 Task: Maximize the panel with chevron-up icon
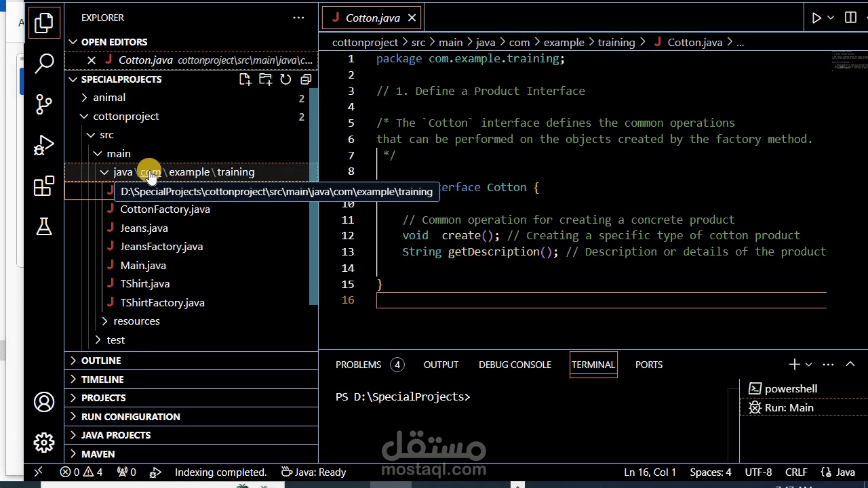[x=850, y=365]
